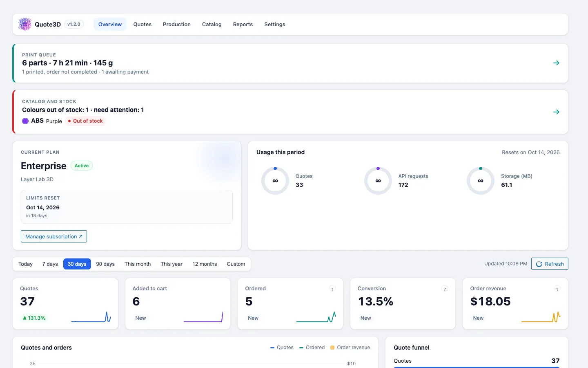Click the Ordered card sparkline
Viewport: 588px width, 368px height.
coord(316,317)
